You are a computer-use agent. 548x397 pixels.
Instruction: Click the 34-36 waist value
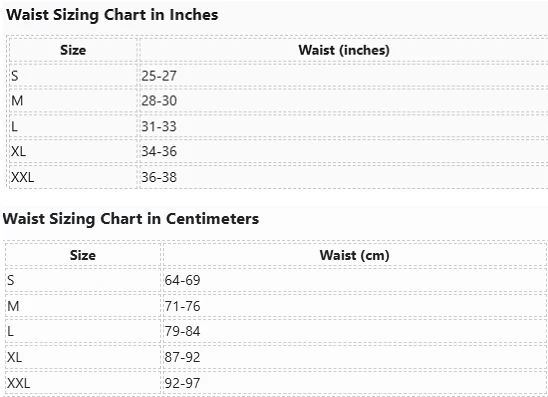coord(159,152)
